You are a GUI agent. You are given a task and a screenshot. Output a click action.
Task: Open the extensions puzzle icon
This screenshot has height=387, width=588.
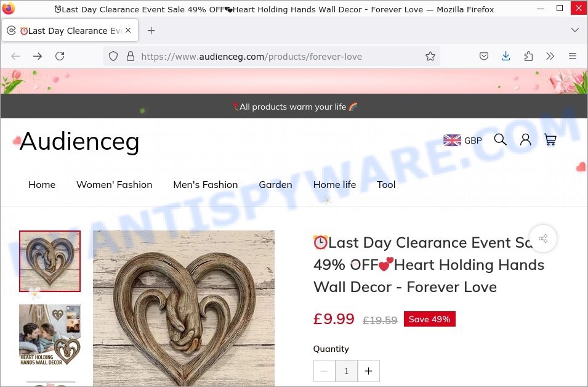point(528,56)
